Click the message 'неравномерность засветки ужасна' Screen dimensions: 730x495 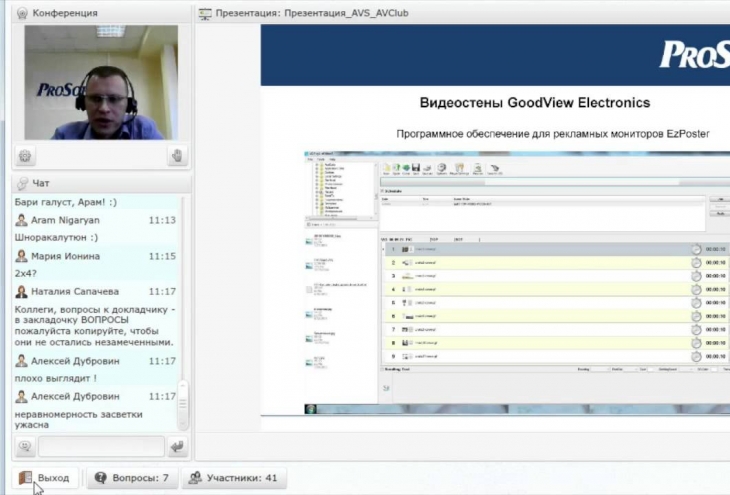tap(78, 419)
